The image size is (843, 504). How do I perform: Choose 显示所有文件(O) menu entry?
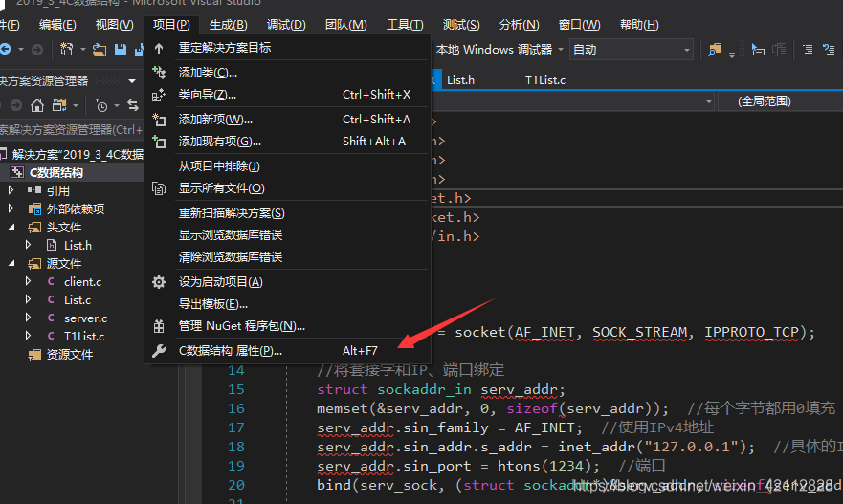click(x=288, y=188)
